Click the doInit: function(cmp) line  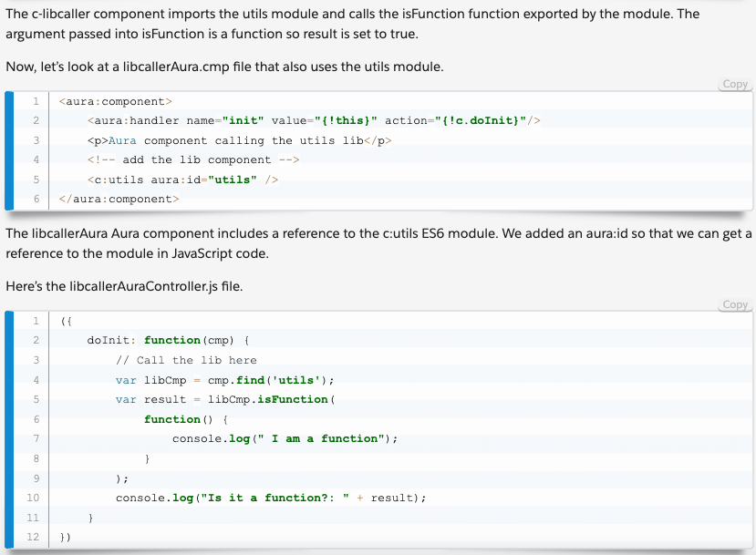169,340
